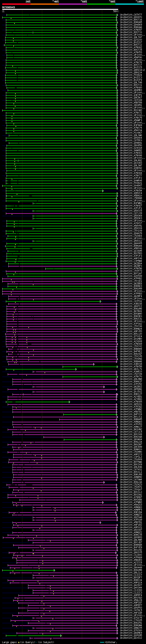Select hit UniRef100_Q8H1S4-2
The width and height of the screenshot is (146, 644).
coord(132,70)
